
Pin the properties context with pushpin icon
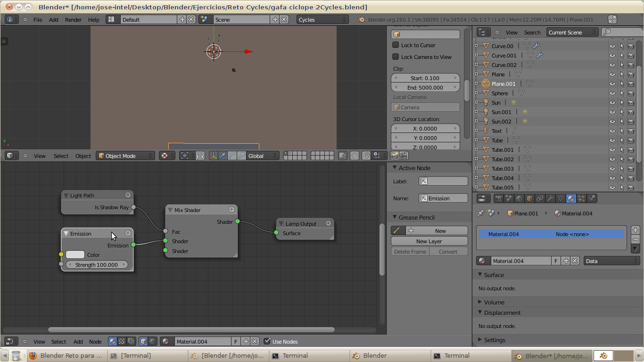pyautogui.click(x=480, y=213)
